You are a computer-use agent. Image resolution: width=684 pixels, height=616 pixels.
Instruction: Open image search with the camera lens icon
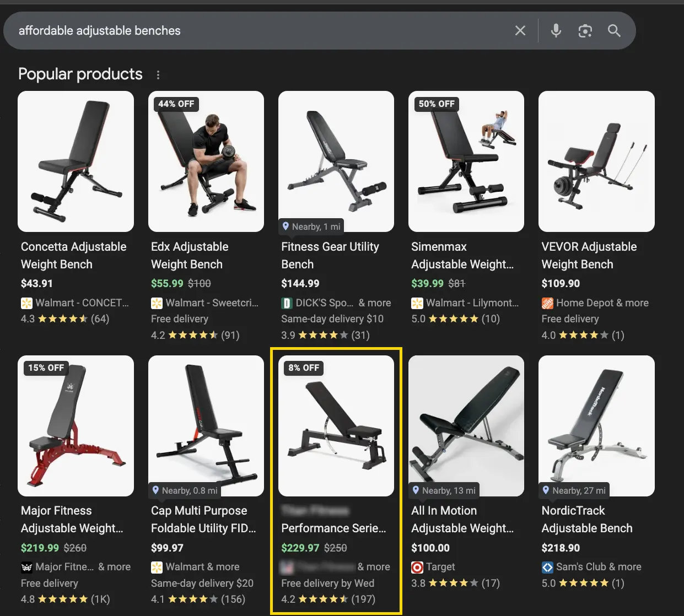coord(585,31)
